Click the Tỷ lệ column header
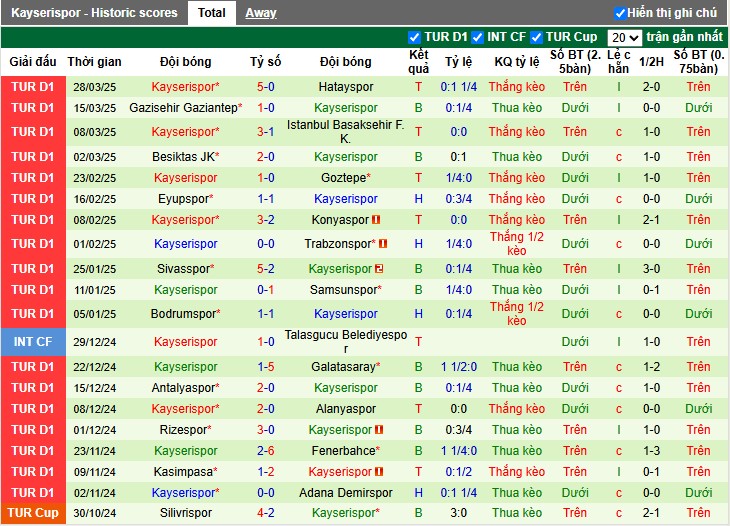Viewport: 730px width, 526px height. (459, 62)
